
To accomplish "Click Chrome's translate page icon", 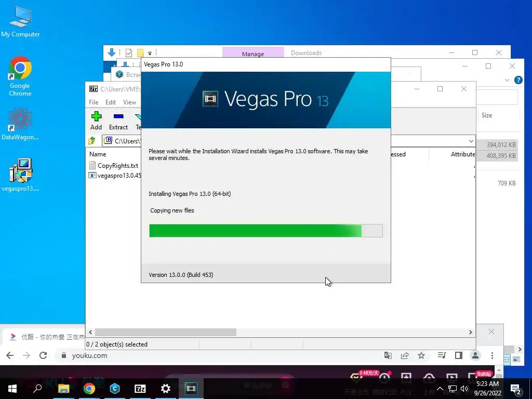I will 388,355.
